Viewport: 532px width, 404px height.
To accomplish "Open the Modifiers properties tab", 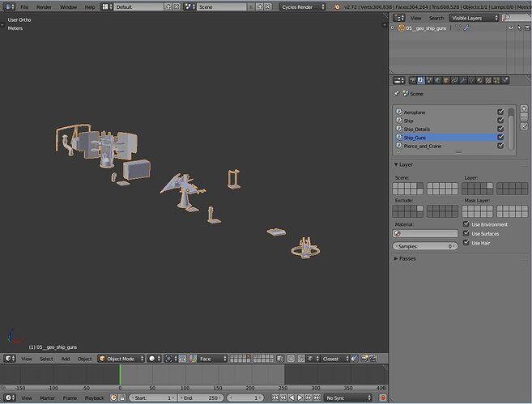I will coord(463,80).
